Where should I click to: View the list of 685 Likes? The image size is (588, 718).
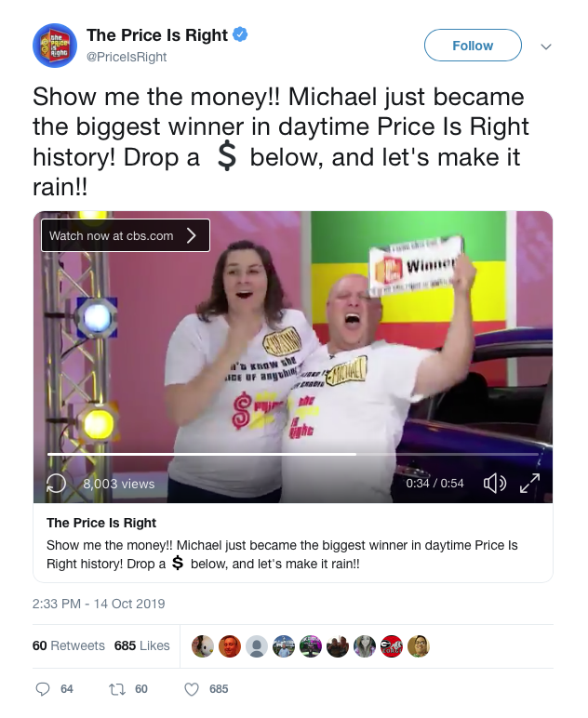(x=142, y=645)
